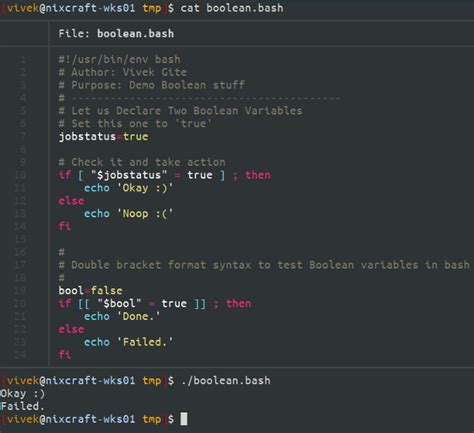Click the '# Author: Vivek Gite' comment
Image resolution: width=474 pixels, height=433 pixels.
tap(123, 72)
